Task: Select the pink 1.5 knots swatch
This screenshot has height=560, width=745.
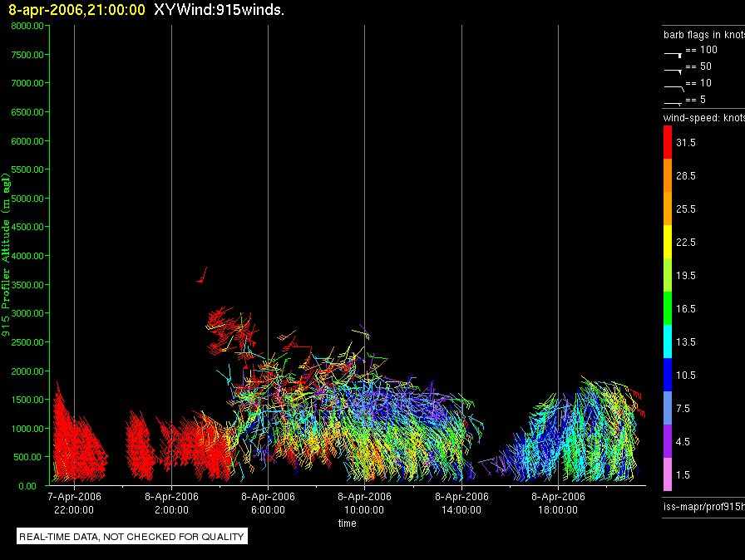Action: (x=668, y=474)
